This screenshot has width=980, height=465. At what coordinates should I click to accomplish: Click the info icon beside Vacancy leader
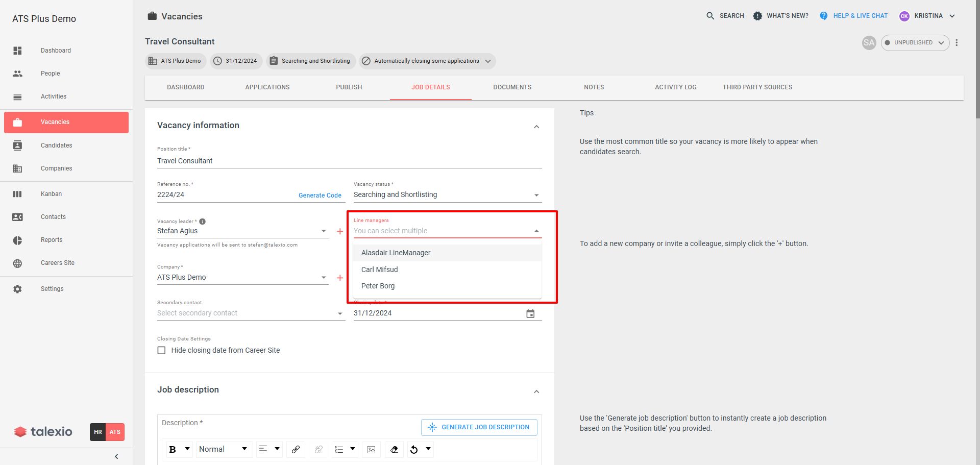coord(203,222)
